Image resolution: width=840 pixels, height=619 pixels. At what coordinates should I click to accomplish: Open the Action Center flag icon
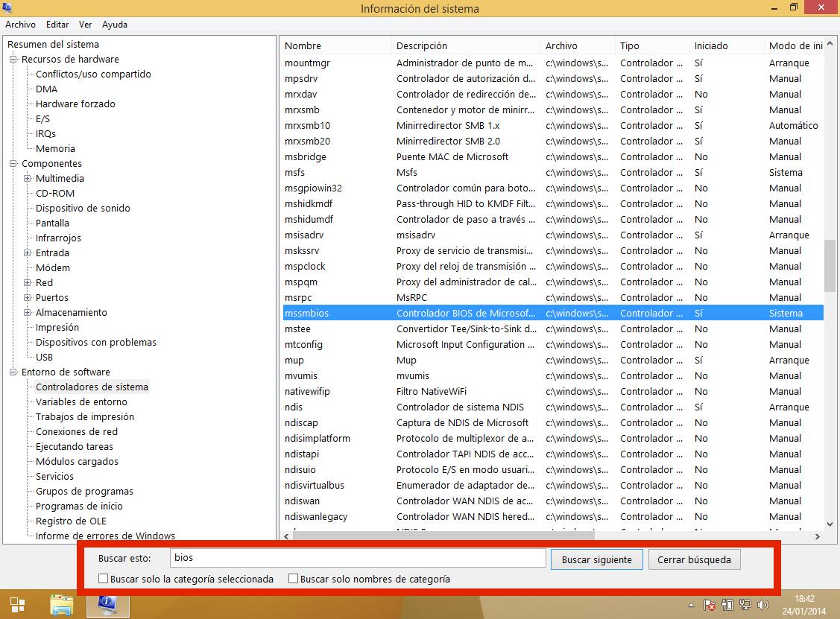click(x=710, y=605)
